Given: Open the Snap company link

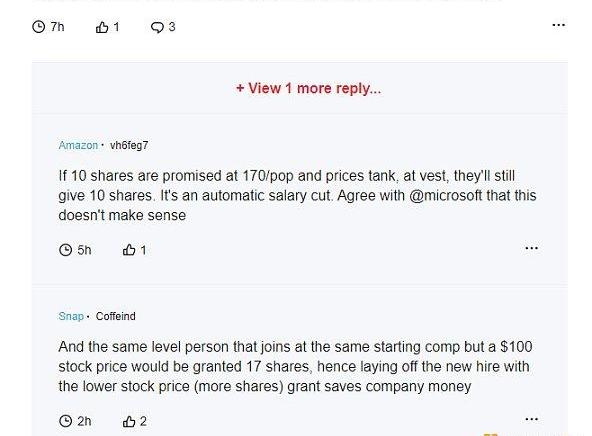Looking at the screenshot, I should (71, 316).
